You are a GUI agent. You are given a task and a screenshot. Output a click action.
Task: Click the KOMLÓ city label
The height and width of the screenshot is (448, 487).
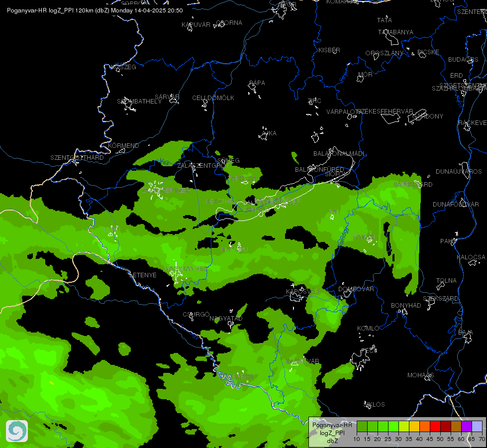pyautogui.click(x=368, y=329)
